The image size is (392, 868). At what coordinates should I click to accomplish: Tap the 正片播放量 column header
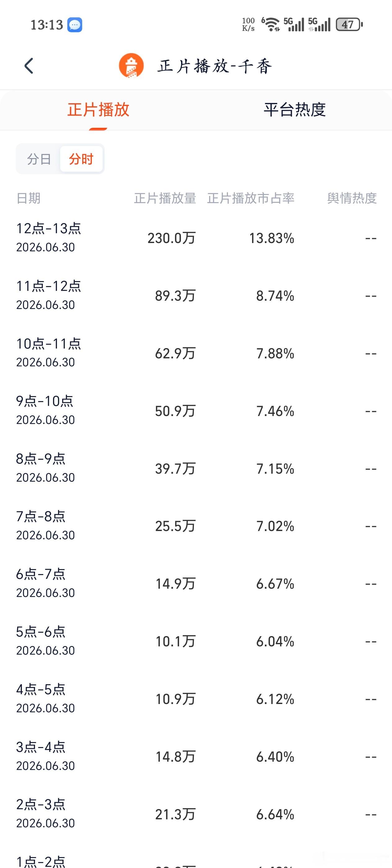tap(165, 198)
